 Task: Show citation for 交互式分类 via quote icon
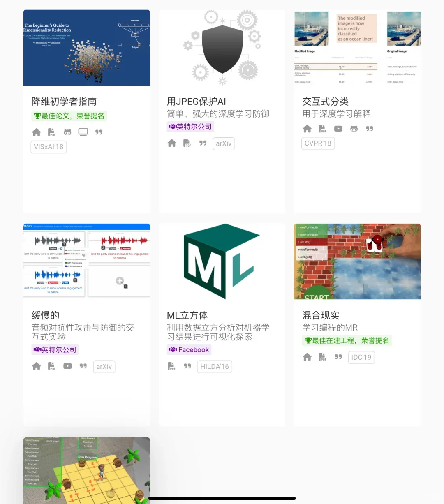point(369,128)
